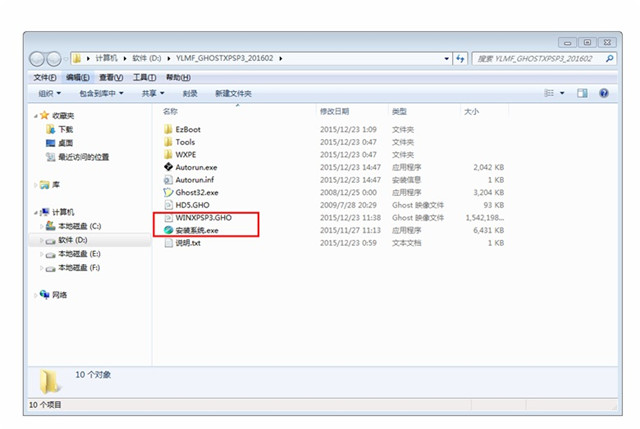The height and width of the screenshot is (429, 640).
Task: Click the 安装系统.exe globe icon
Action: pyautogui.click(x=167, y=230)
